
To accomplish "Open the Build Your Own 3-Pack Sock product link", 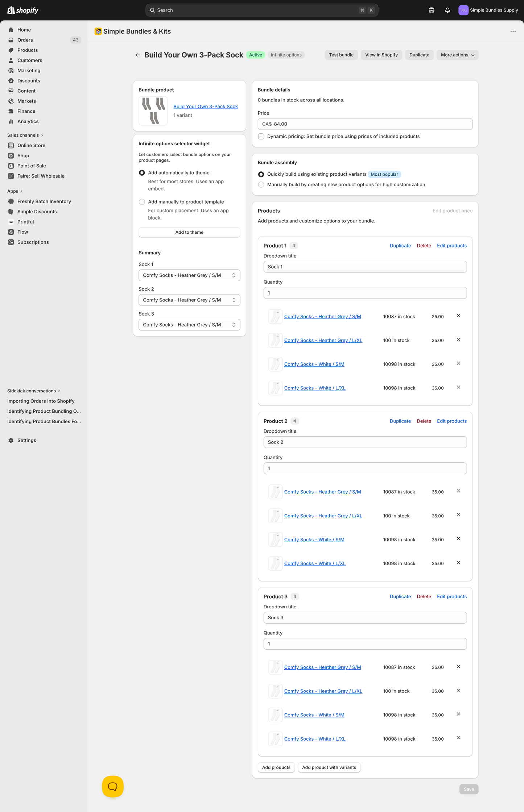I will pyautogui.click(x=206, y=107).
